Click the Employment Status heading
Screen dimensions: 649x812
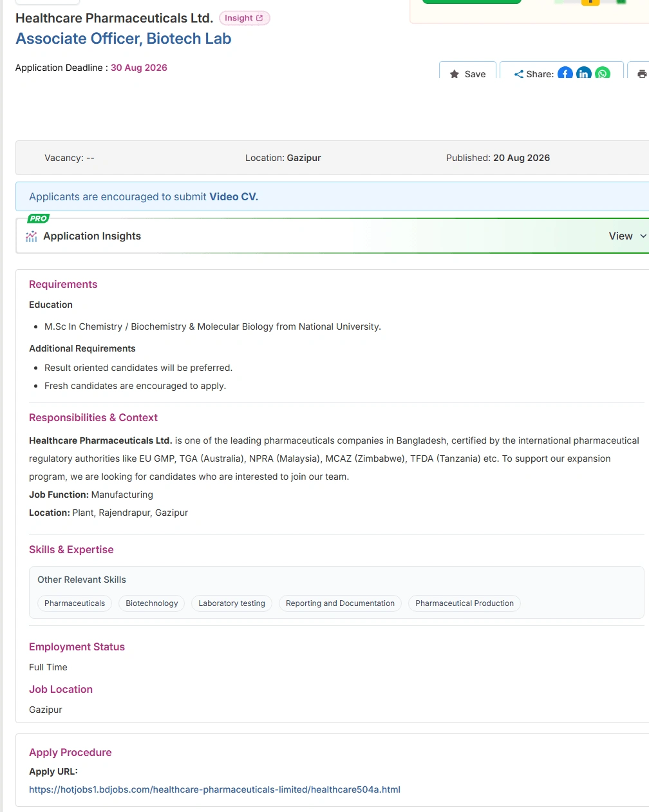point(77,647)
